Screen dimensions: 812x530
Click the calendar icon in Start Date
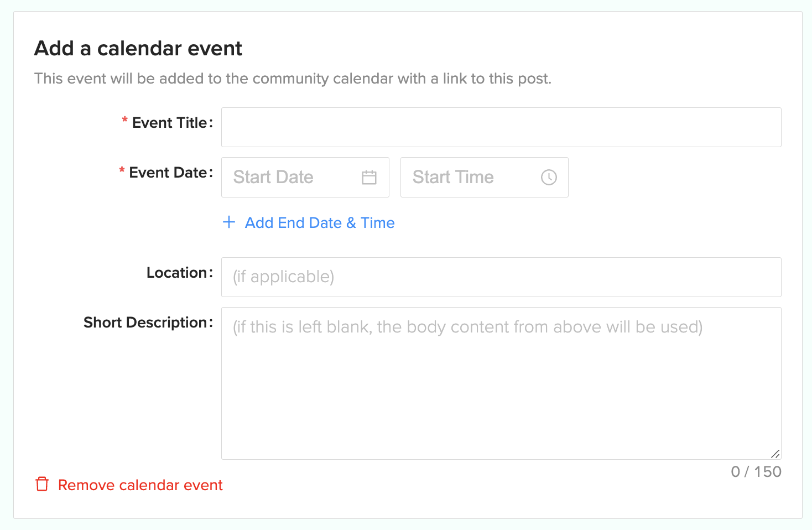(x=369, y=177)
